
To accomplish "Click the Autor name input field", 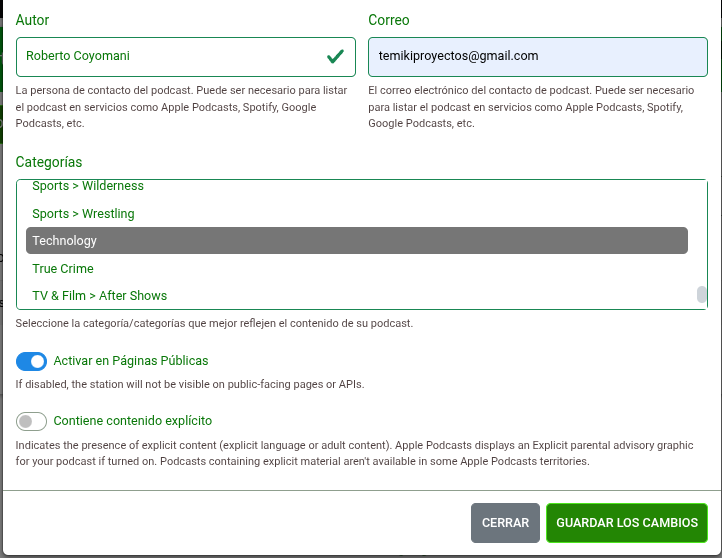I will coord(170,57).
